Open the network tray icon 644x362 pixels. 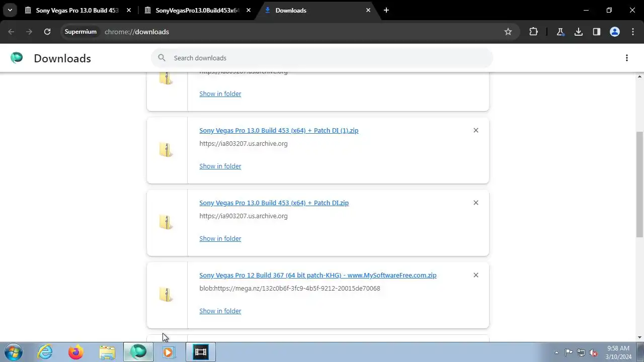tap(581, 352)
